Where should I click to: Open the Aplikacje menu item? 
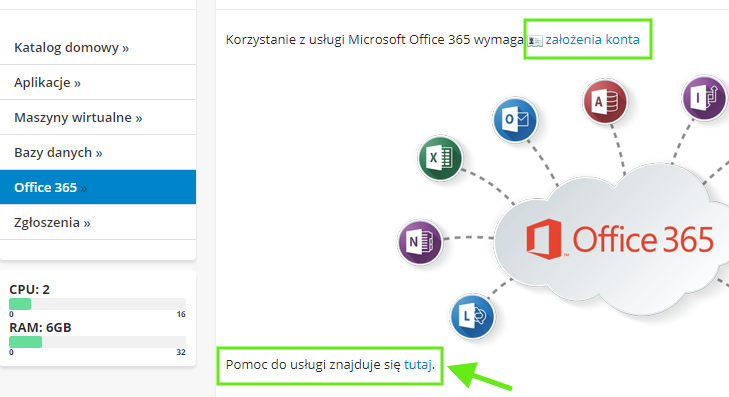[98, 82]
